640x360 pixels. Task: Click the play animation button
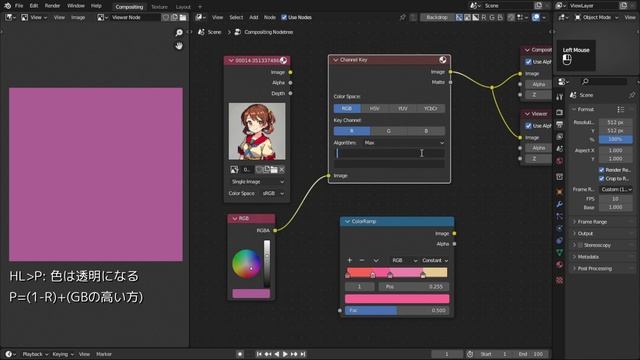[285, 354]
